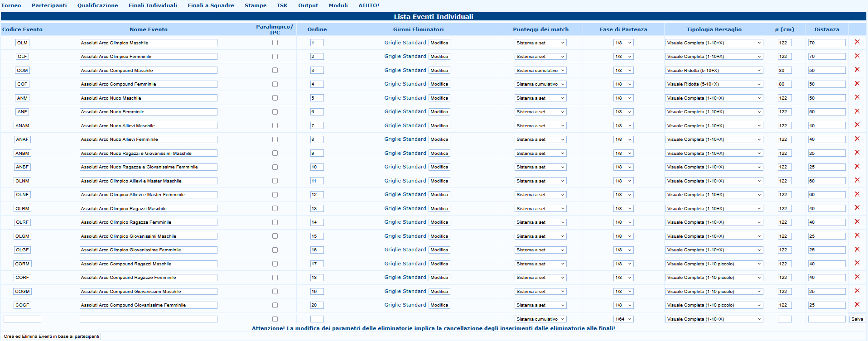Delete the OLF event row

tap(857, 56)
